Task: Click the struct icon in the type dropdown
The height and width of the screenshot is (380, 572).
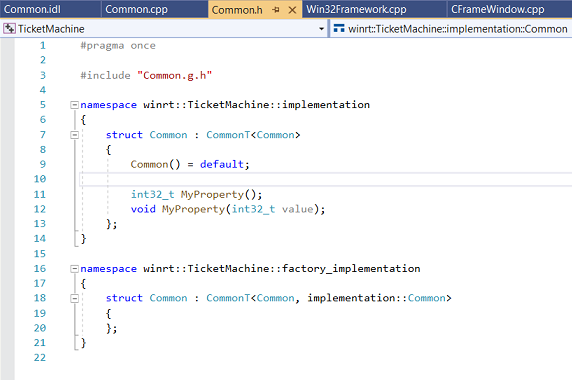Action: tap(339, 28)
